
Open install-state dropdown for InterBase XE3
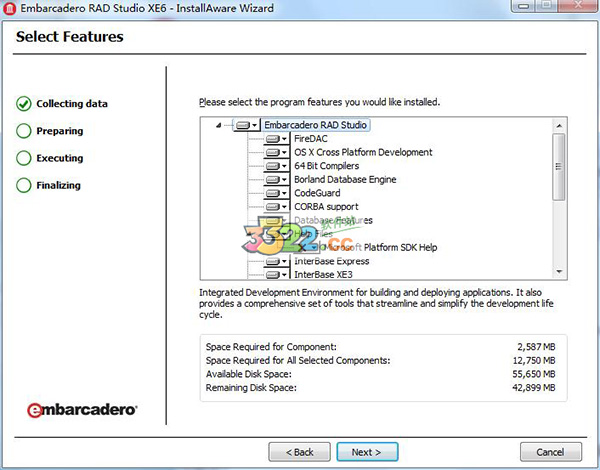[276, 275]
